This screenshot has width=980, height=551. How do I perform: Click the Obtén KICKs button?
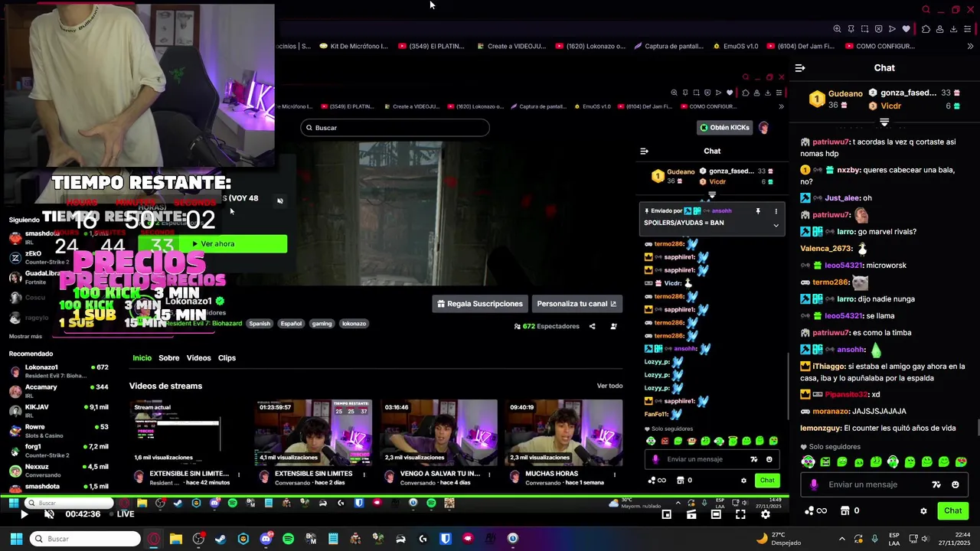[x=724, y=128]
